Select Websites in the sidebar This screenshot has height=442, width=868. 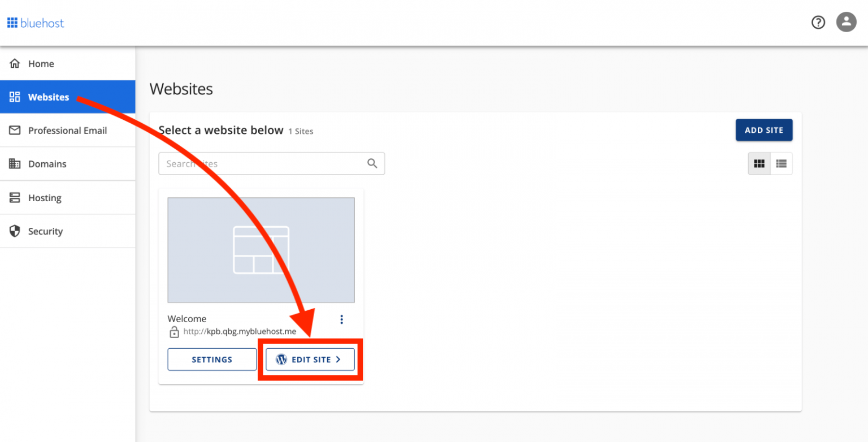tap(49, 97)
